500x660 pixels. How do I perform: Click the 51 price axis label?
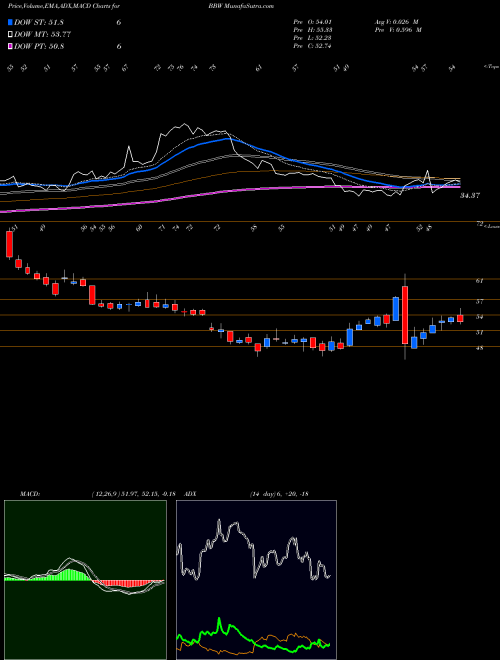pyautogui.click(x=479, y=332)
